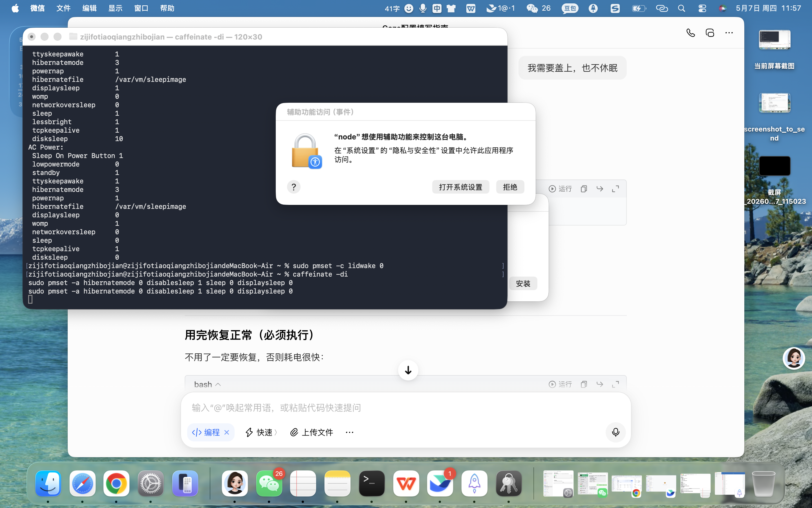The width and height of the screenshot is (812, 508).
Task: Open Keychain Access from the Dock
Action: tap(509, 483)
